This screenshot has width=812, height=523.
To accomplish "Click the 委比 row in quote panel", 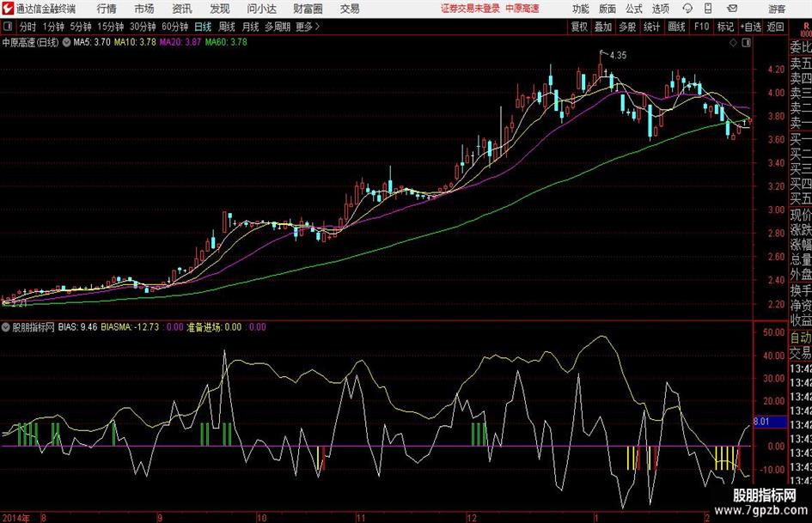I will (800, 47).
